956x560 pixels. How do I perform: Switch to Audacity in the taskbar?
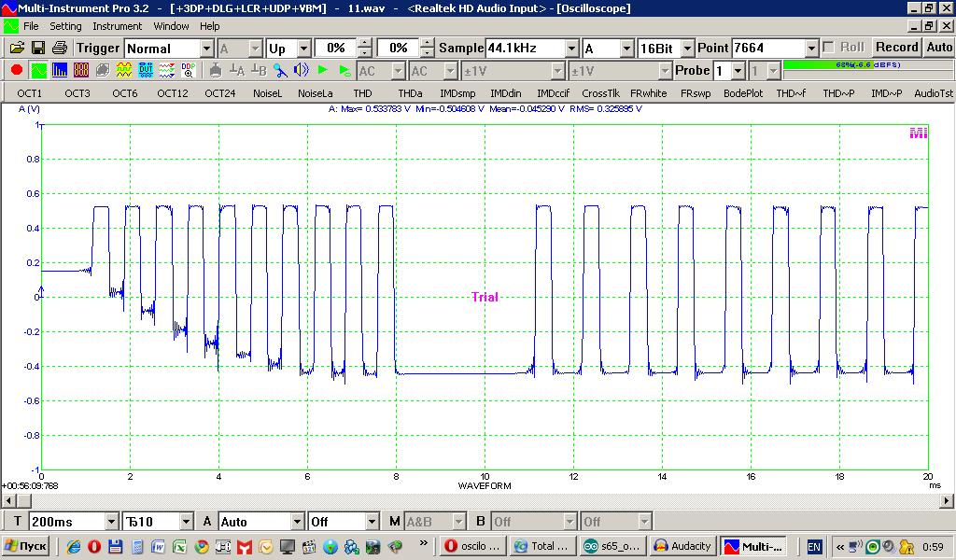[x=682, y=546]
